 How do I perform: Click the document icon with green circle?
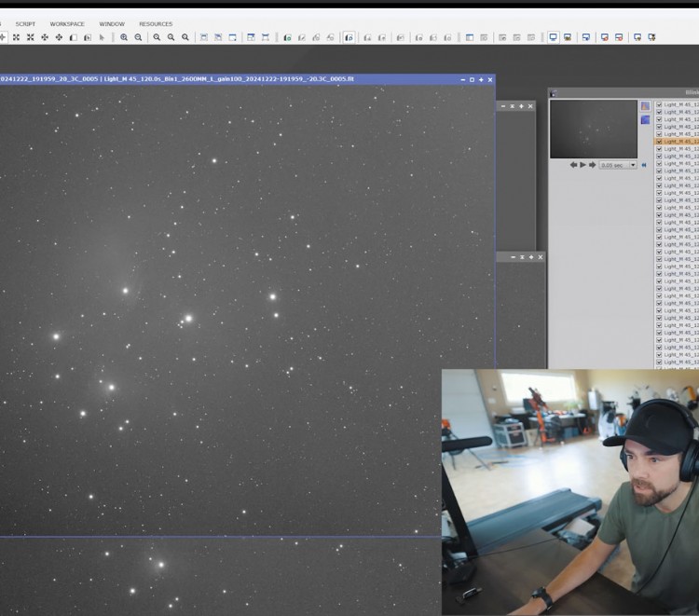click(288, 37)
